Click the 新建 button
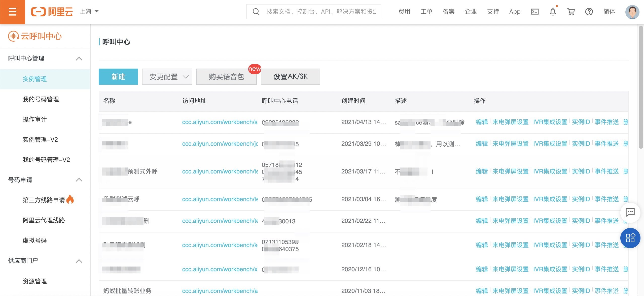Screen dimensions: 644x296 [x=118, y=77]
